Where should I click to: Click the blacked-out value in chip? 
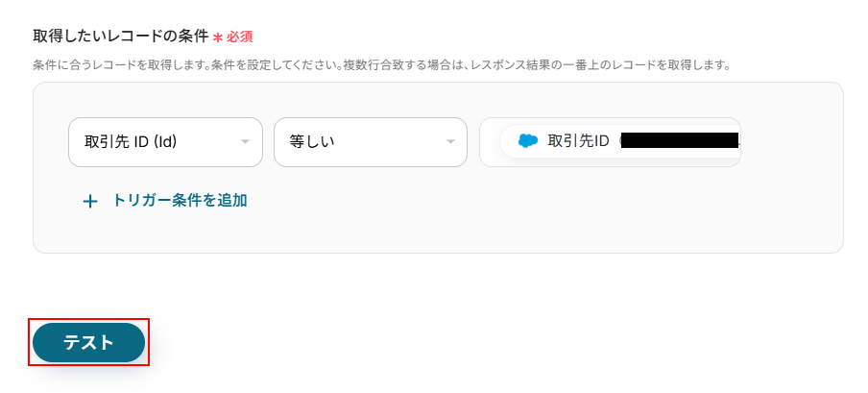(x=680, y=141)
